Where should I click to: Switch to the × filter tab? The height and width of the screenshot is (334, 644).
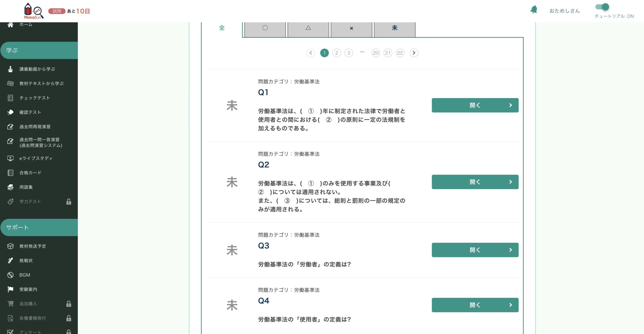tap(351, 28)
